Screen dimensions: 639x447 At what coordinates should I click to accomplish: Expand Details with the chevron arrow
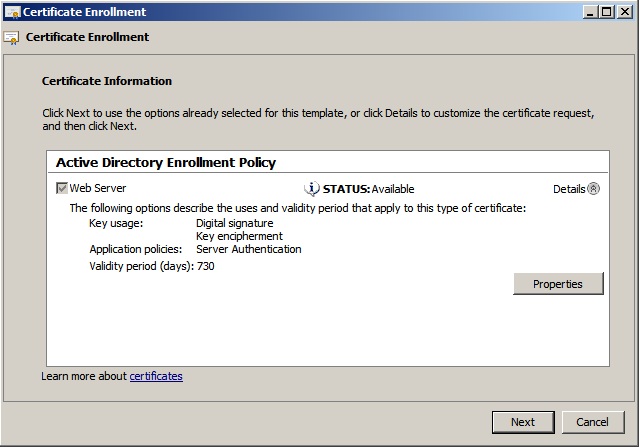pos(593,189)
